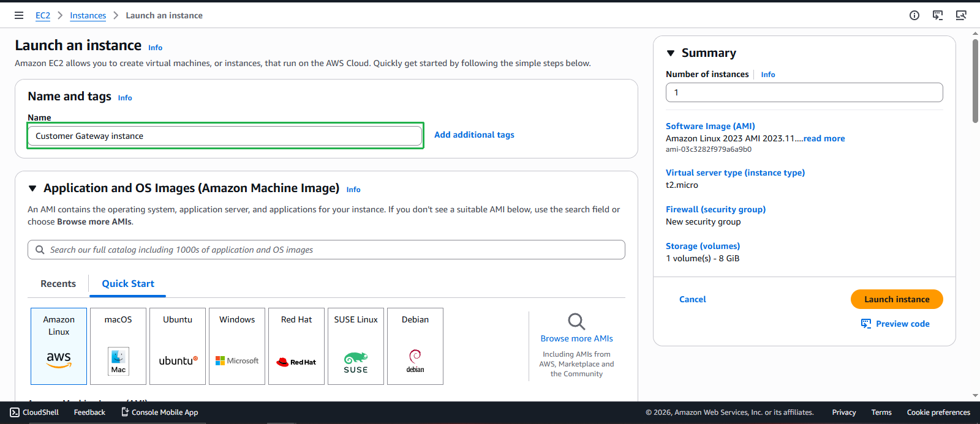Open Cookie preferences in footer
This screenshot has height=424, width=980.
[938, 412]
